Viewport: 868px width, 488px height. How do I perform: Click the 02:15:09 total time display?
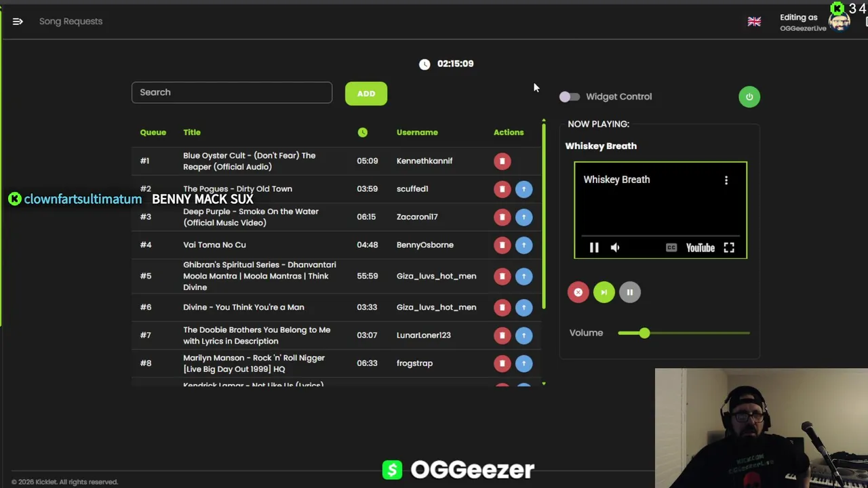[456, 64]
